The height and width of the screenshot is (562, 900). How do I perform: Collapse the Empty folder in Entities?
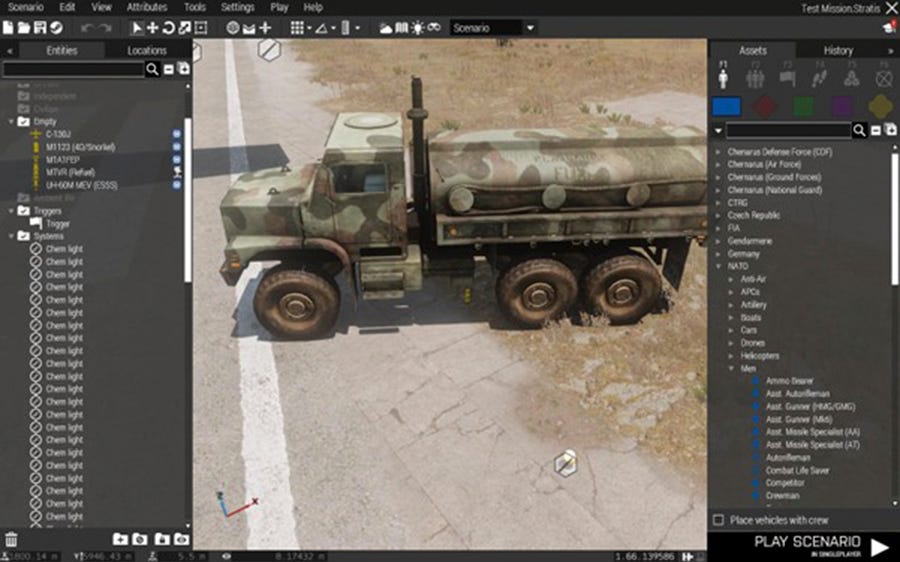(x=11, y=122)
